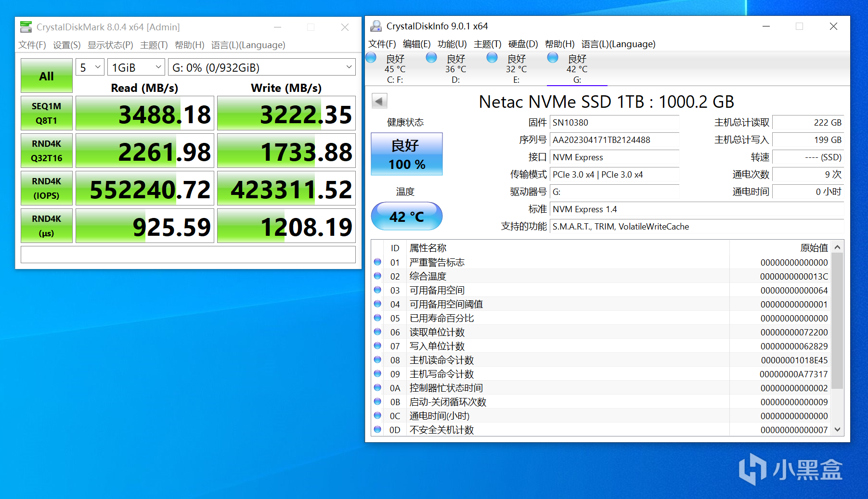Click the CrystalDiskInfo app icon in title bar
This screenshot has height=499, width=868.
(376, 26)
